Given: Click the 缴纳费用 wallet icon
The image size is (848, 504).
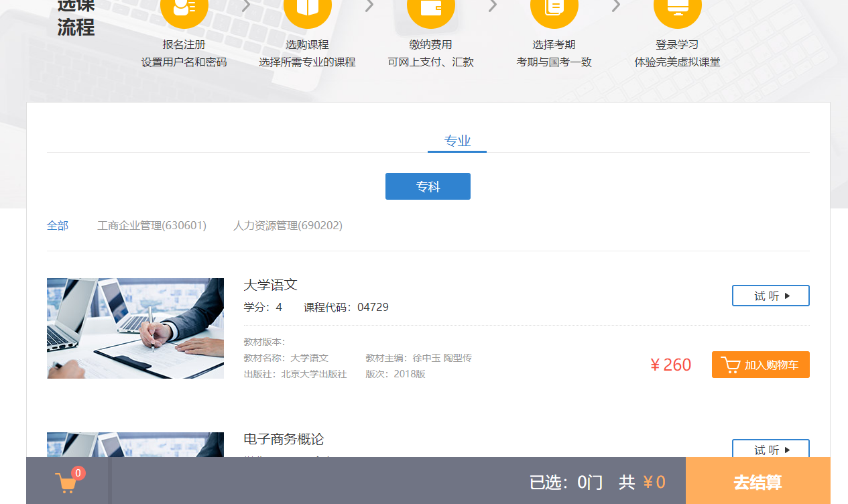Looking at the screenshot, I should (x=431, y=8).
